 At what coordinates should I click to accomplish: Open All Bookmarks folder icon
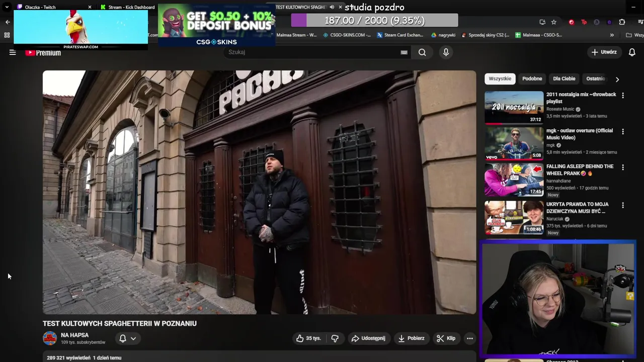click(x=629, y=35)
